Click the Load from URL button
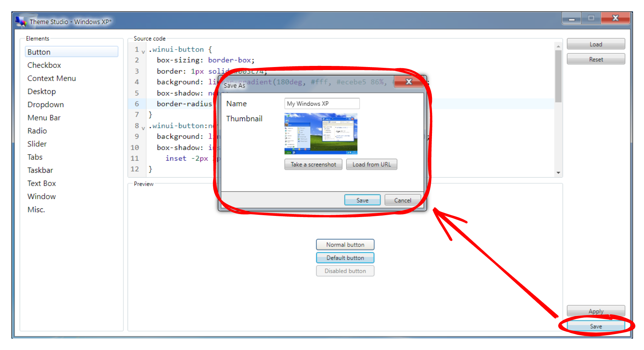 click(371, 164)
